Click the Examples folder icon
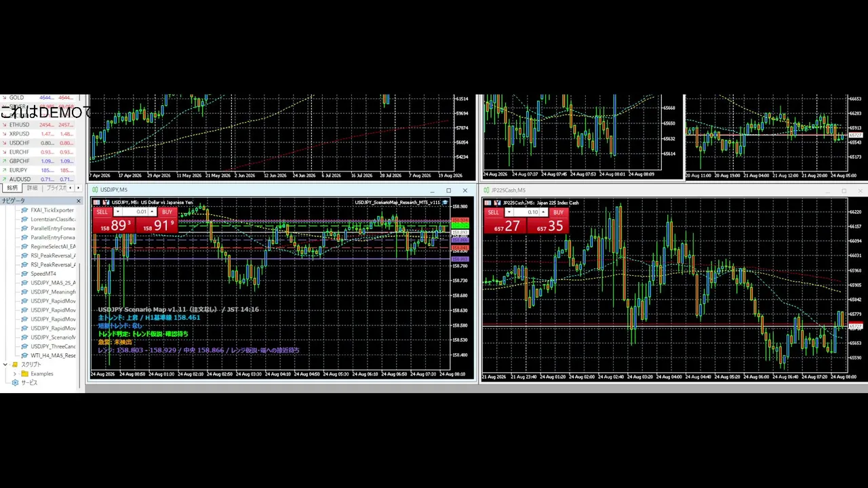This screenshot has width=868, height=488. [x=24, y=373]
